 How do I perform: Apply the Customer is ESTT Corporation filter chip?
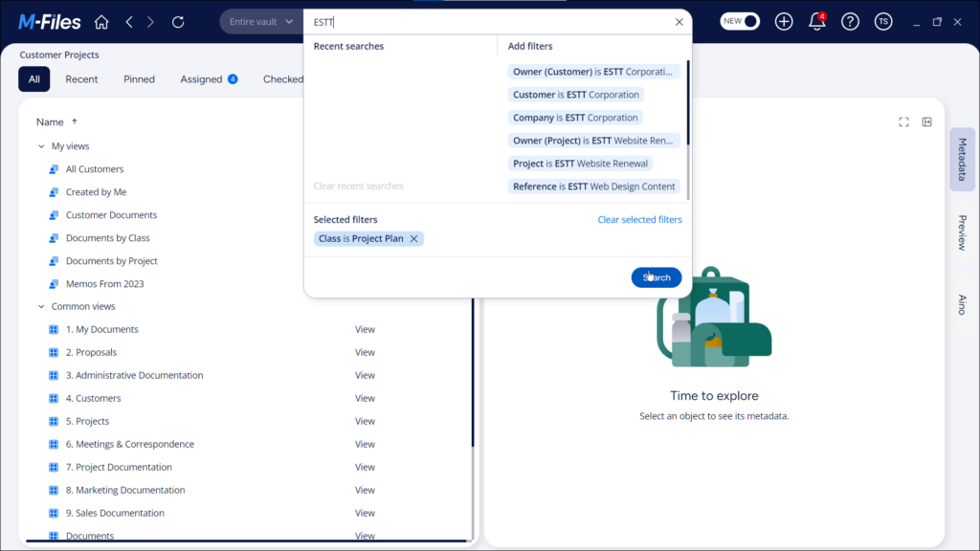click(575, 94)
